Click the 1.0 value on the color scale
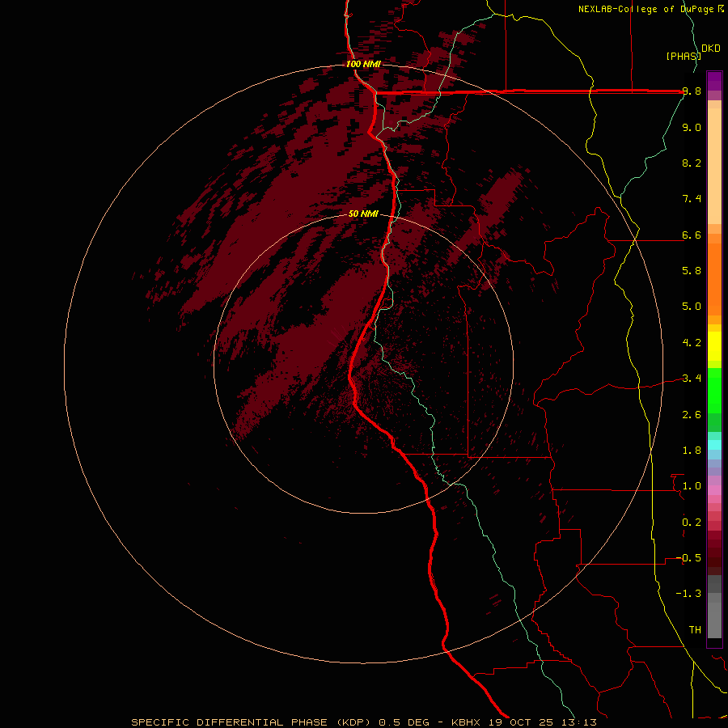This screenshot has height=728, width=728. pyautogui.click(x=692, y=486)
